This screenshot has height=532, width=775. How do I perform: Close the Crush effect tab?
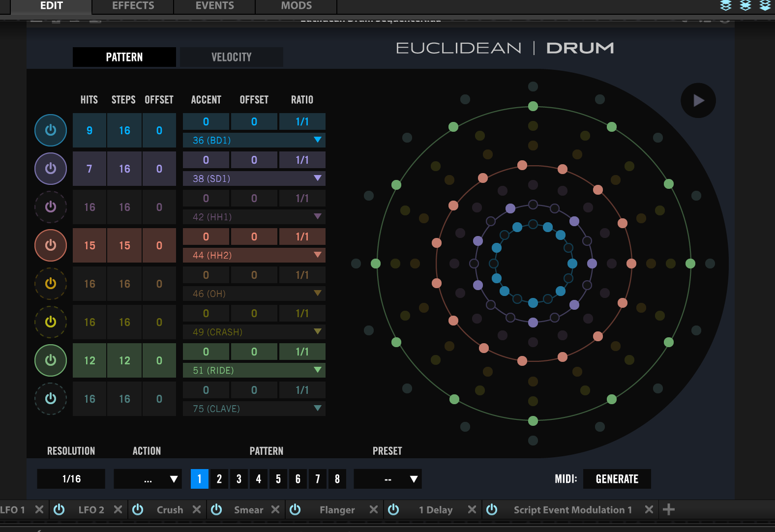point(197,509)
